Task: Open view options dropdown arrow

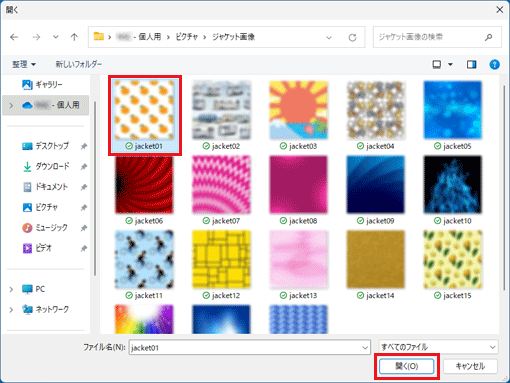Action: [450, 64]
